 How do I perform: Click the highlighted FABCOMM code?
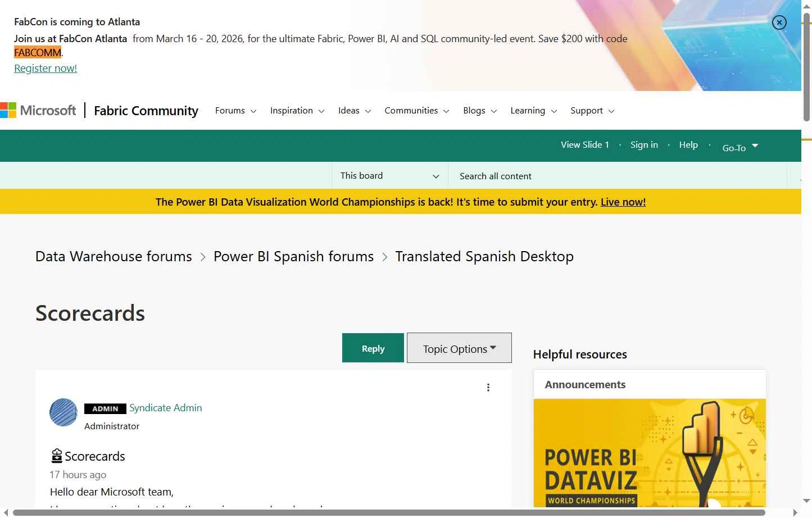[38, 53]
